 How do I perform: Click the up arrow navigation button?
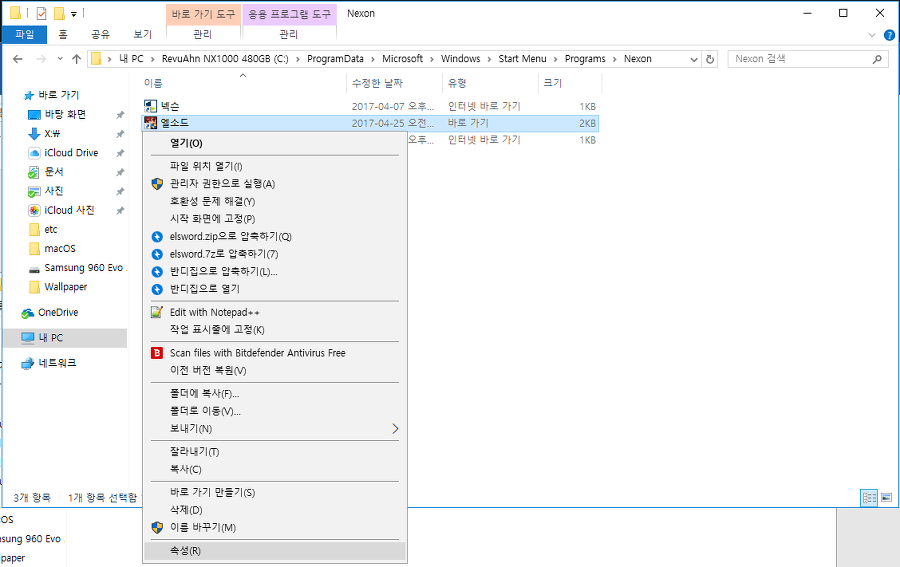pyautogui.click(x=76, y=59)
